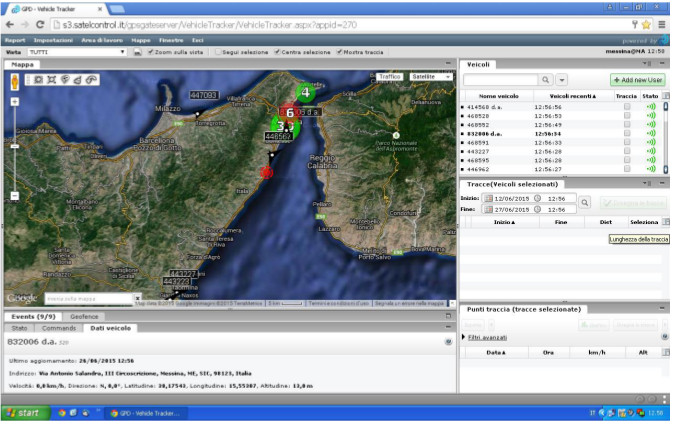Click the magnifier icon in the Veicoli search

pos(546,79)
